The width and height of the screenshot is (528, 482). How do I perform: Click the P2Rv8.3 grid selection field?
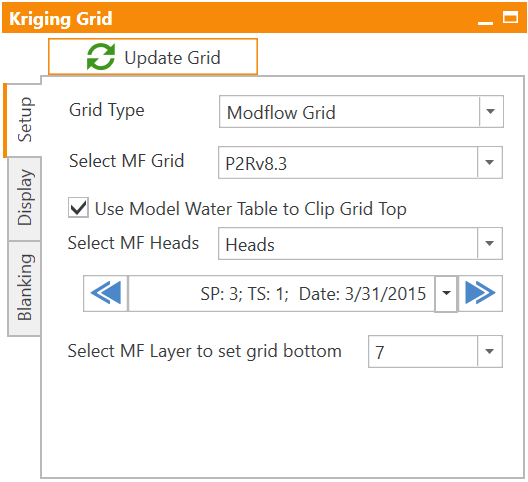[360, 162]
